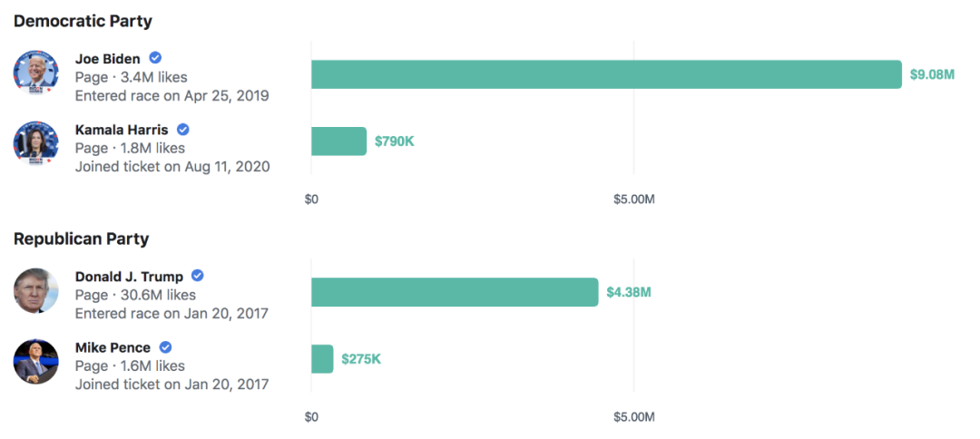The image size is (980, 439).
Task: Click verified badge beside Donald J. Trump
Action: [x=197, y=276]
